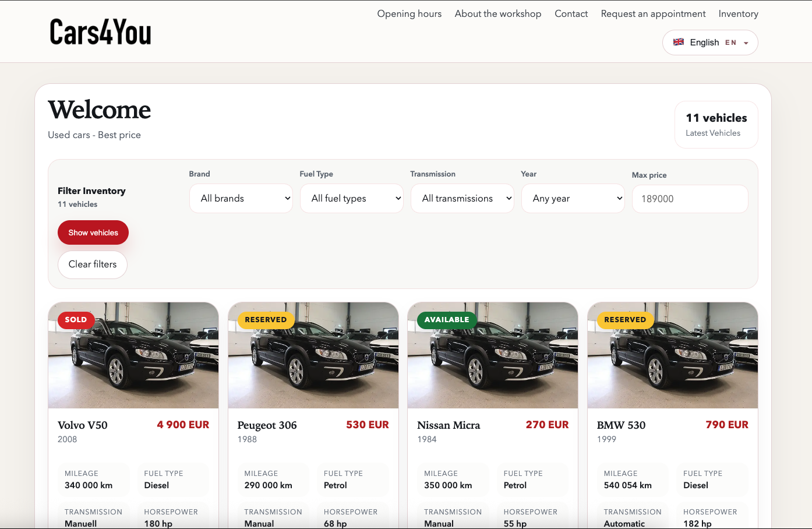Open the Nissan Micra listing title
This screenshot has width=812, height=529.
(x=449, y=425)
